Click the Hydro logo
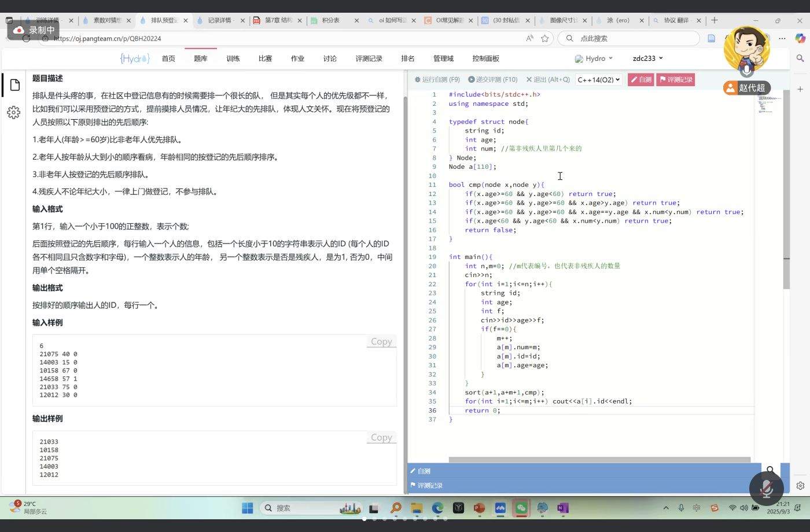Viewport: 810px width, 532px height. (135, 58)
